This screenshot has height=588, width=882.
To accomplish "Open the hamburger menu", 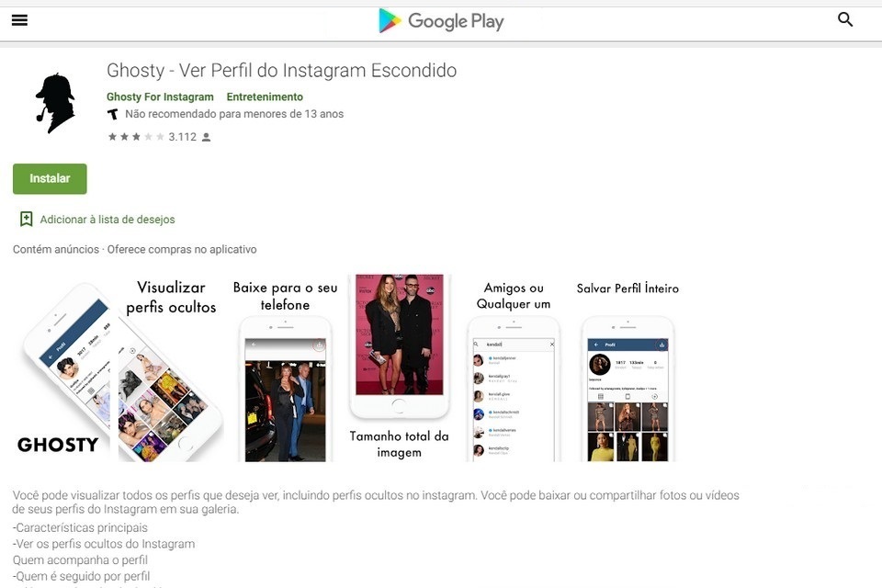I will [19, 20].
